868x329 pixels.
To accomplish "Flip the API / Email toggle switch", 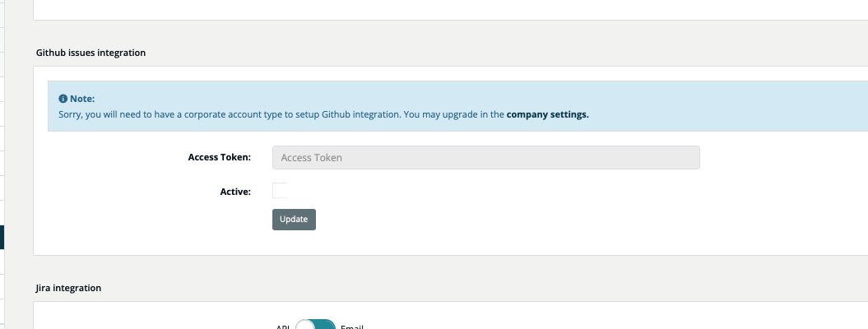I will tap(315, 325).
